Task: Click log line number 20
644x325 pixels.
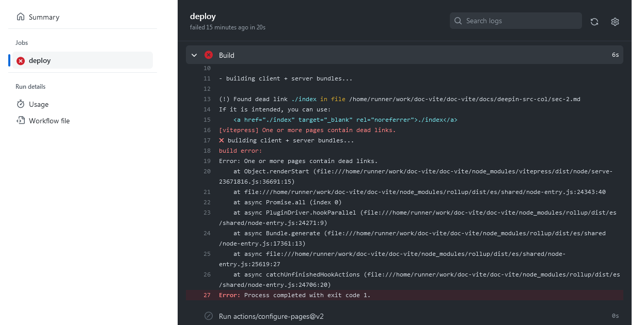Action: click(207, 171)
